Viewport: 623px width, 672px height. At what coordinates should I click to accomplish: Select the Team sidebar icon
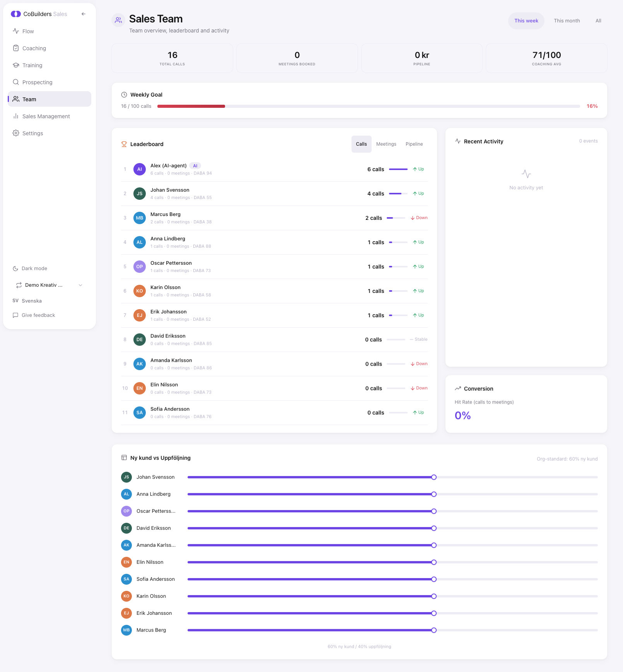tap(16, 99)
